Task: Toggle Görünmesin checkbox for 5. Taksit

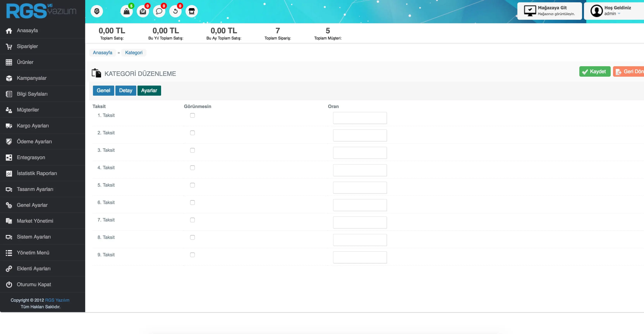Action: click(x=192, y=185)
